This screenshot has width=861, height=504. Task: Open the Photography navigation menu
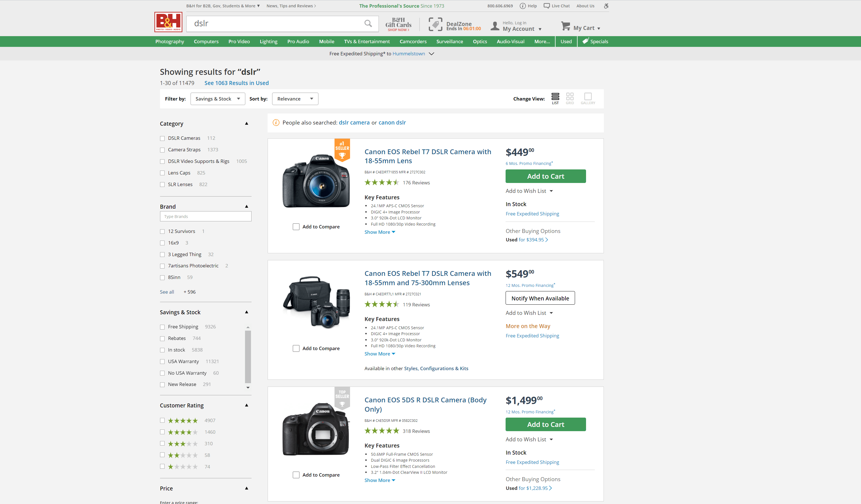[x=169, y=41]
